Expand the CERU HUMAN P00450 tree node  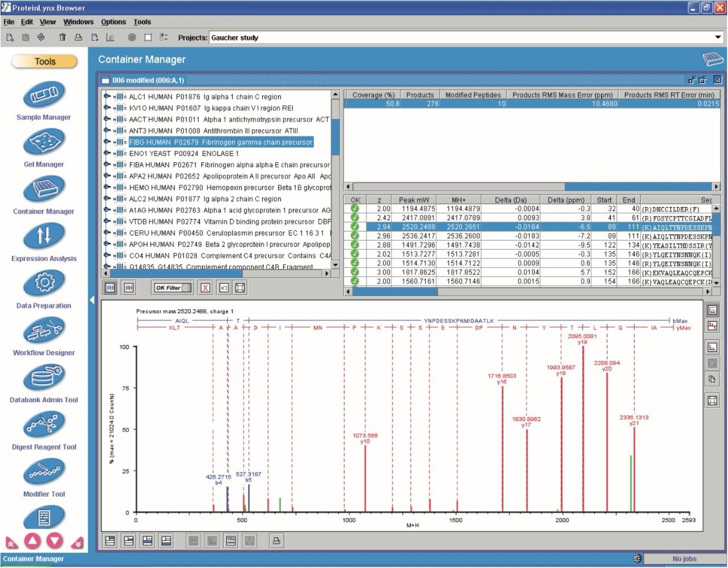point(107,233)
